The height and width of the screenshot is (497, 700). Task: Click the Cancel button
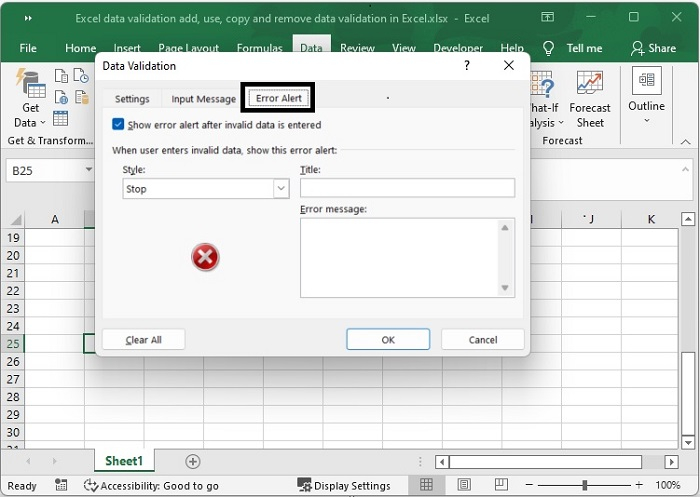coord(483,339)
